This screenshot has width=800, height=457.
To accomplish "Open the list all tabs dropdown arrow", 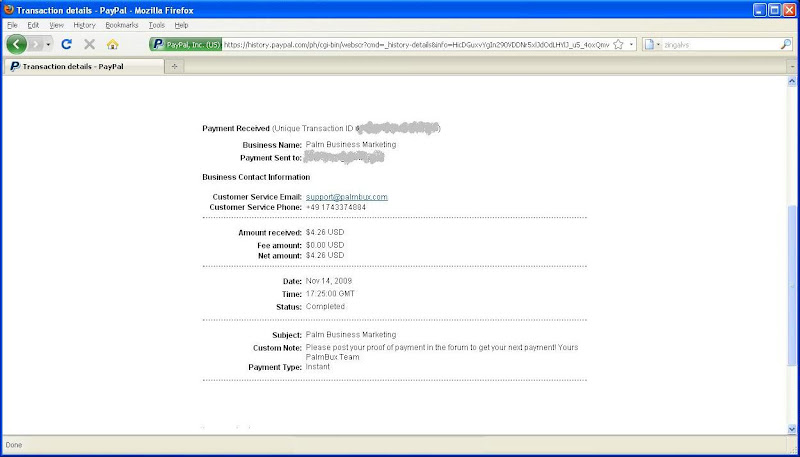I will [x=792, y=66].
